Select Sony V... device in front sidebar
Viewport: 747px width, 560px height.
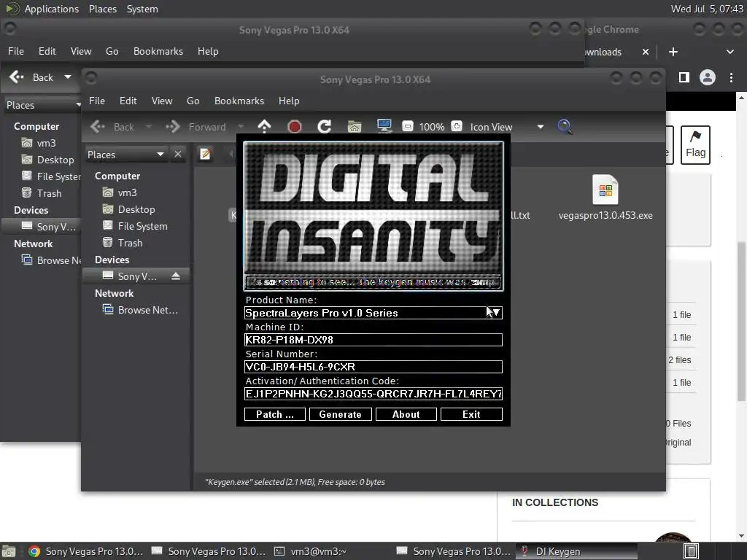click(136, 276)
